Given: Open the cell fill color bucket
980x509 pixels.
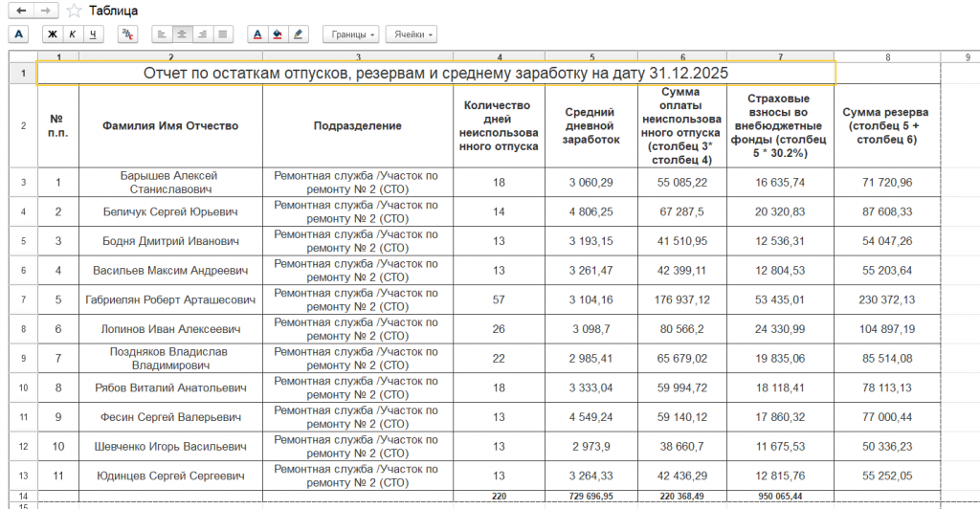Looking at the screenshot, I should 278,34.
